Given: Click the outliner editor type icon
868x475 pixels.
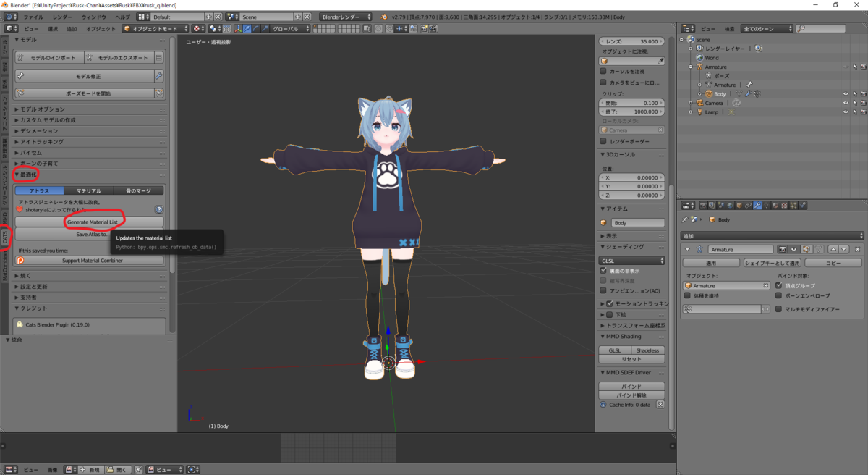Looking at the screenshot, I should (687, 28).
